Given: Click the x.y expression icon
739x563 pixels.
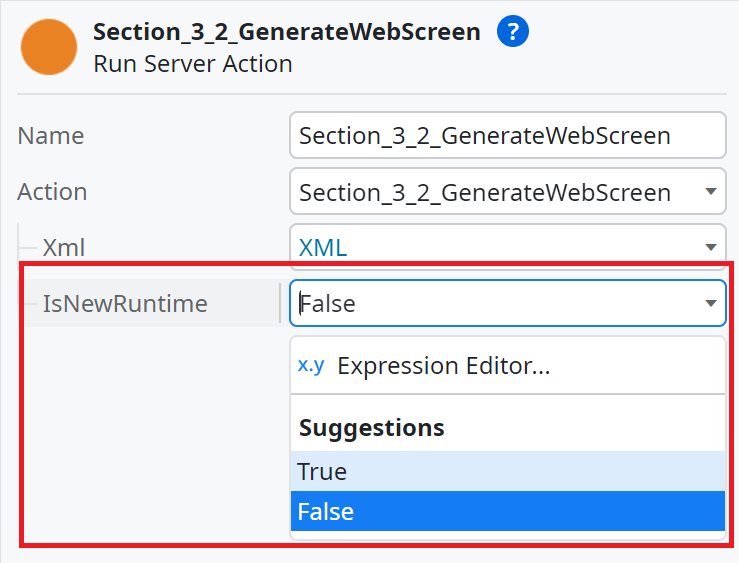Looking at the screenshot, I should (311, 365).
